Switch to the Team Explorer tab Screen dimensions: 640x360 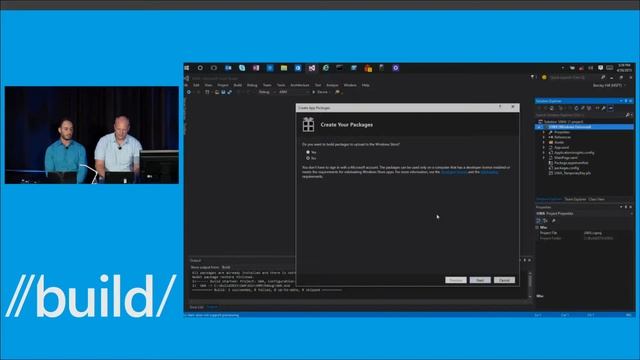[x=575, y=199]
